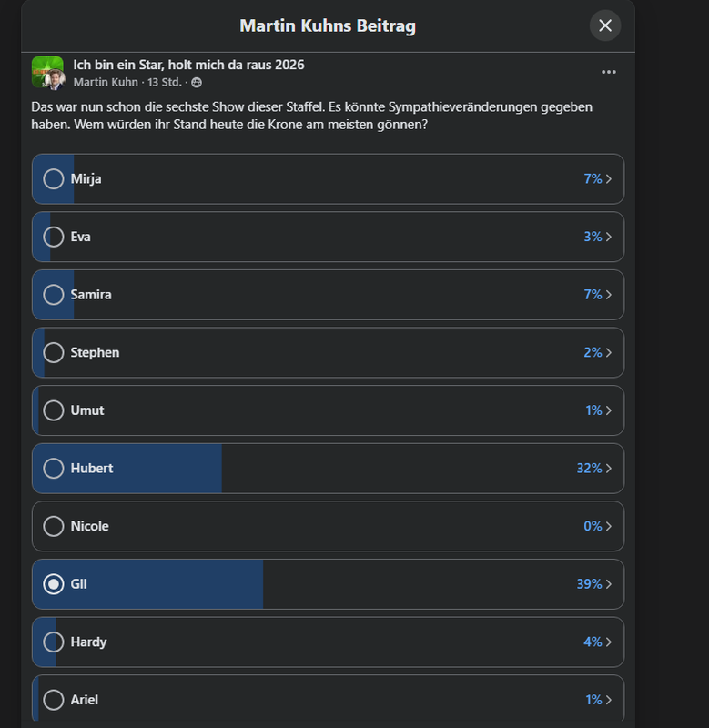Click the Hubert blue progress bar

point(164,469)
